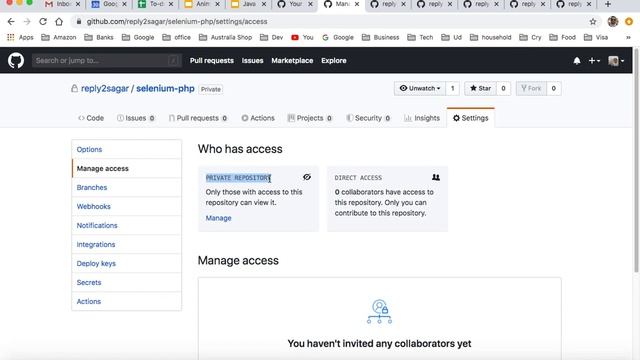Open Integrations settings
Viewport: 640px width, 360px height.
pyautogui.click(x=127, y=244)
